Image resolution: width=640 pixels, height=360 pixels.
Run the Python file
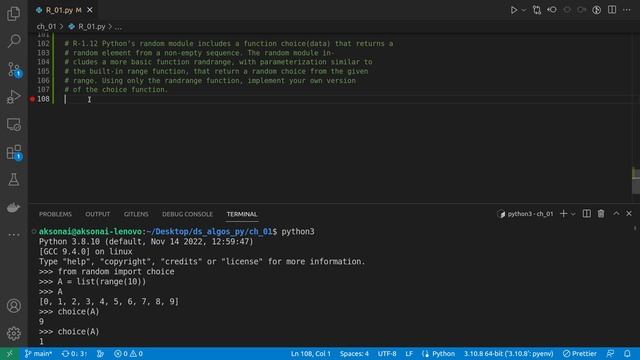coord(513,10)
